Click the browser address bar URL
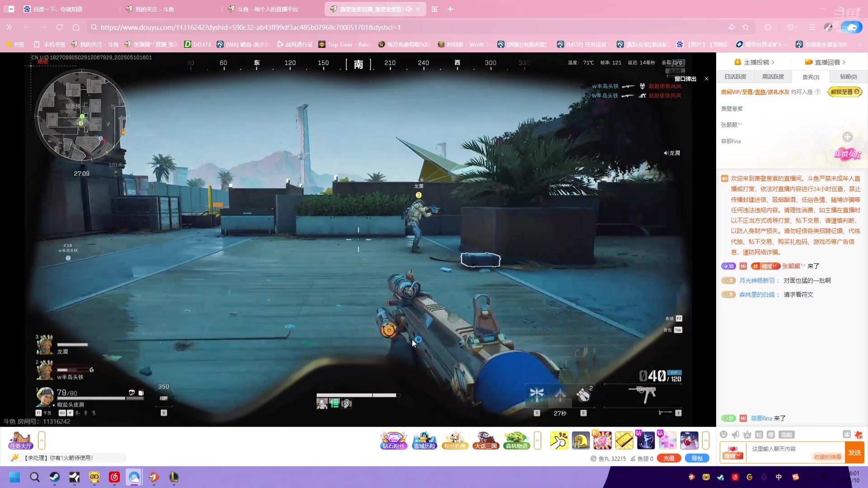The image size is (868, 488). pyautogui.click(x=250, y=27)
